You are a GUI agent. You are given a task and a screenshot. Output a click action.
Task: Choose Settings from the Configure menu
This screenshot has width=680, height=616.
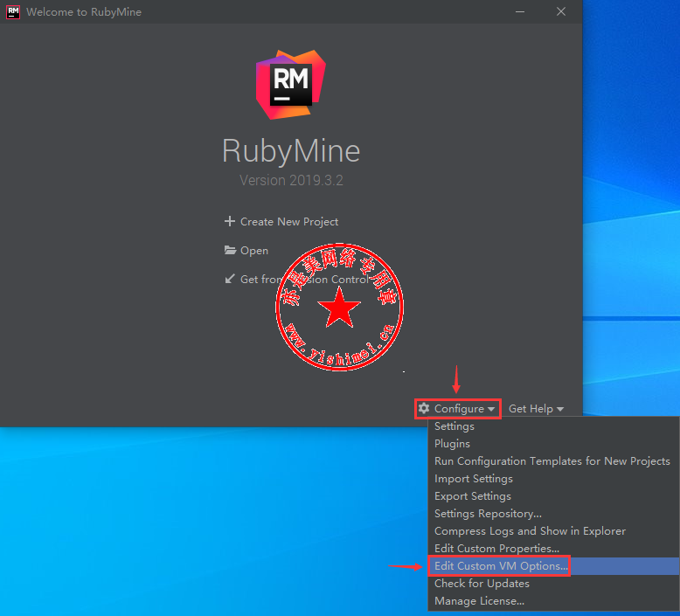tap(553, 426)
